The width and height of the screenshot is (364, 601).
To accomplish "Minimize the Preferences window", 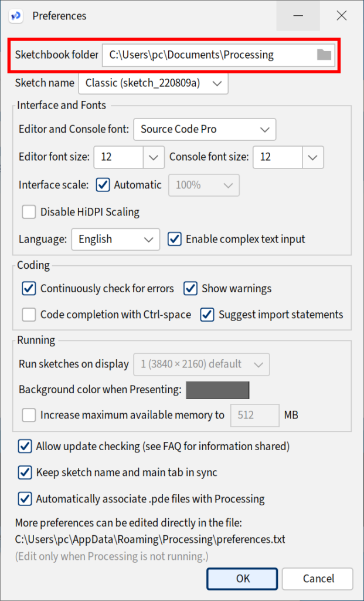I will [298, 16].
